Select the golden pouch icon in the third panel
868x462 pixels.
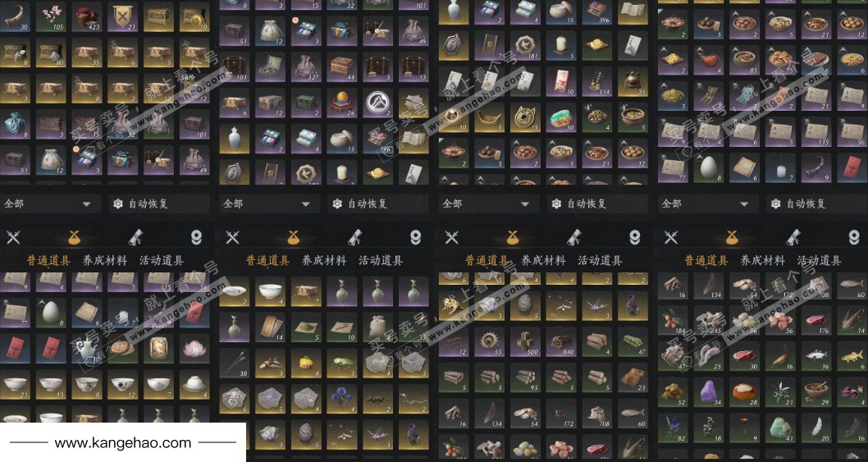pos(512,237)
